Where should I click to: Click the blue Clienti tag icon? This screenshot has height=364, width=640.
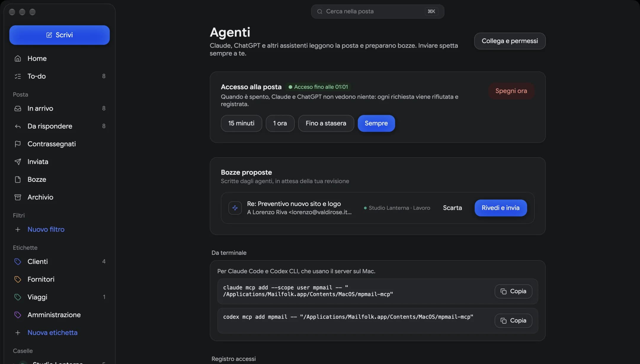[18, 262]
